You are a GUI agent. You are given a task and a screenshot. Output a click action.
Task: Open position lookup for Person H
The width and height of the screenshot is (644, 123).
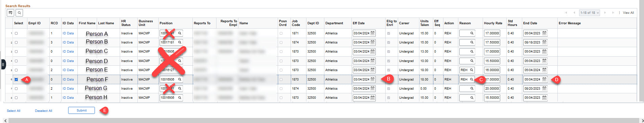[180, 98]
